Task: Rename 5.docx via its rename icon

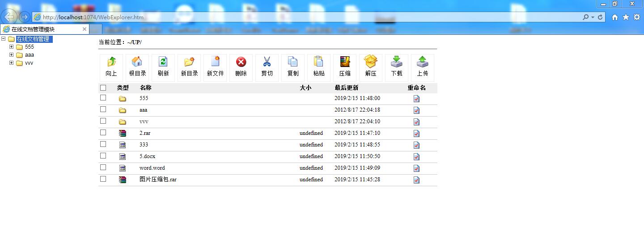Action: pyautogui.click(x=416, y=157)
